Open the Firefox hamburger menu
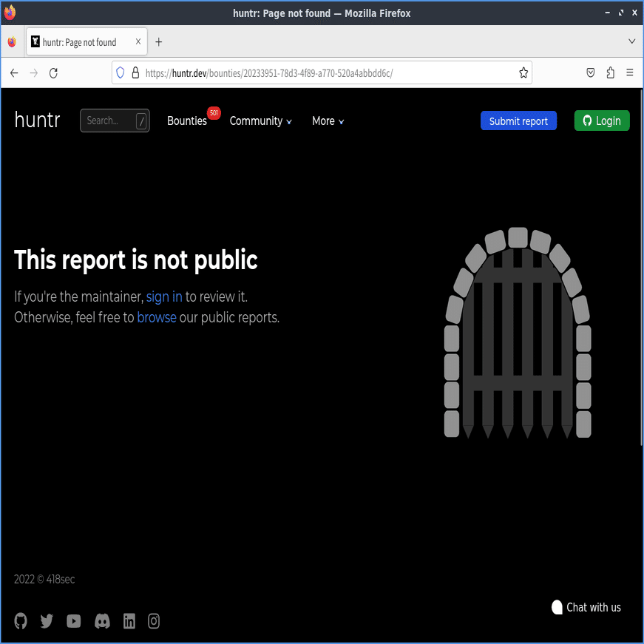The image size is (644, 644). (630, 72)
